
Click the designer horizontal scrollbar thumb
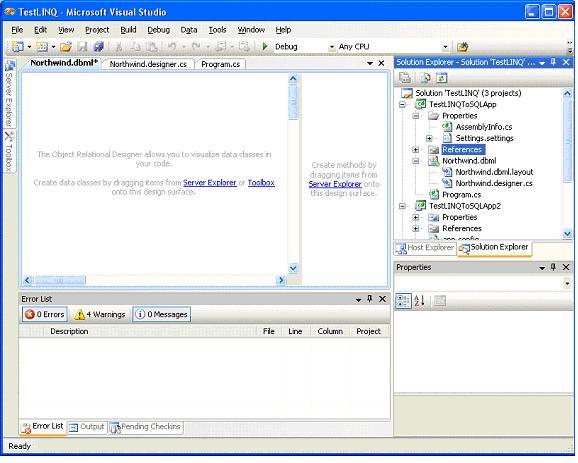click(60, 281)
